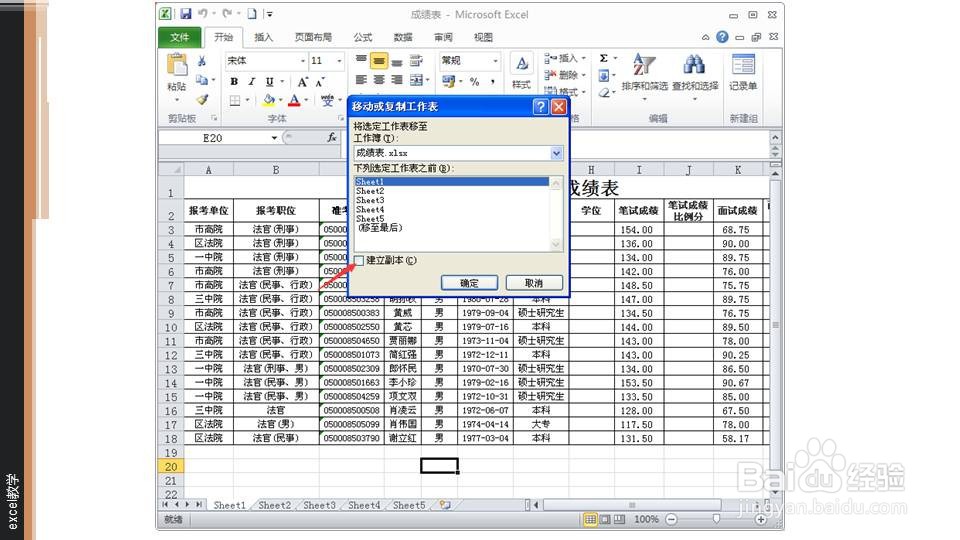Switch to the 数据 (Data) ribbon tab
Viewport: 960px width, 540px height.
[403, 37]
